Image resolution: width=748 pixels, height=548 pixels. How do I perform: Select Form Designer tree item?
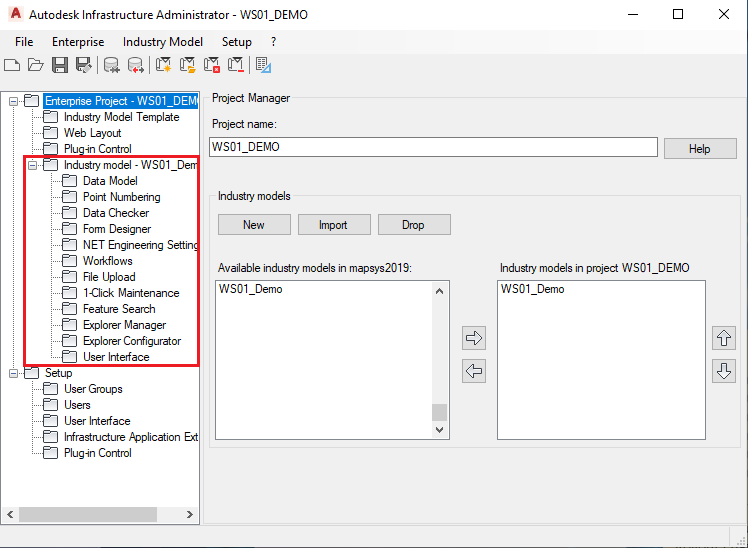pyautogui.click(x=117, y=229)
